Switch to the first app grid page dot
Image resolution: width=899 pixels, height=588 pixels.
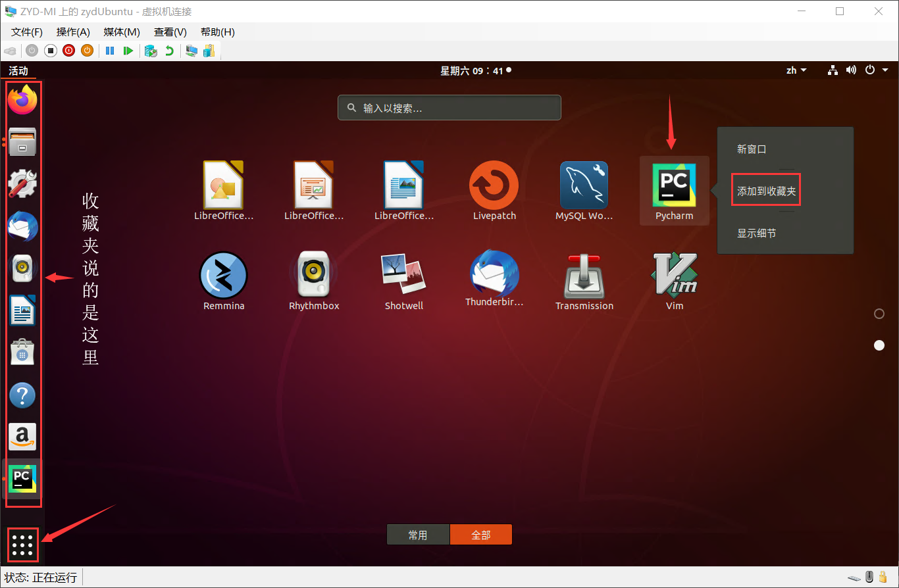[x=879, y=314]
